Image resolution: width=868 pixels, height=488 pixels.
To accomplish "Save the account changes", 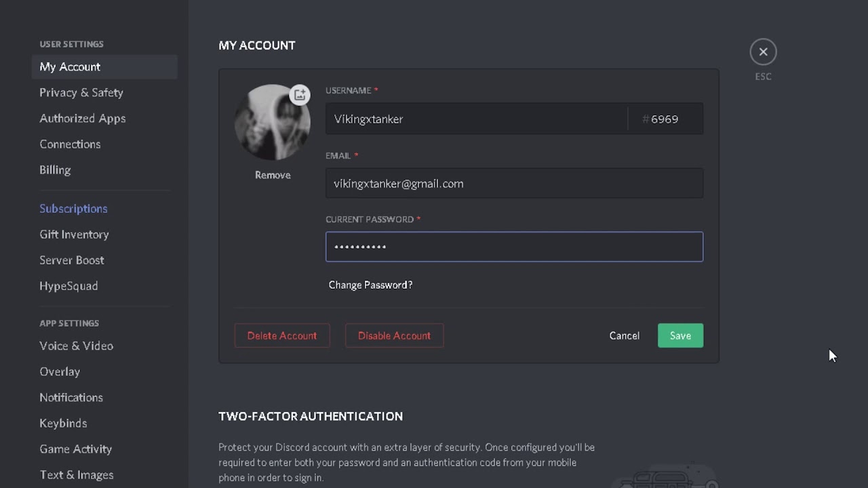I will [x=680, y=335].
